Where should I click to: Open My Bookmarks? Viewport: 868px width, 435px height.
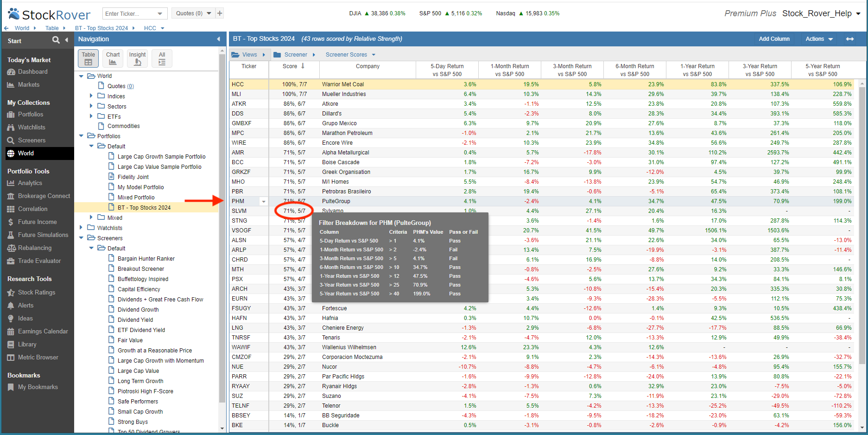pos(38,387)
